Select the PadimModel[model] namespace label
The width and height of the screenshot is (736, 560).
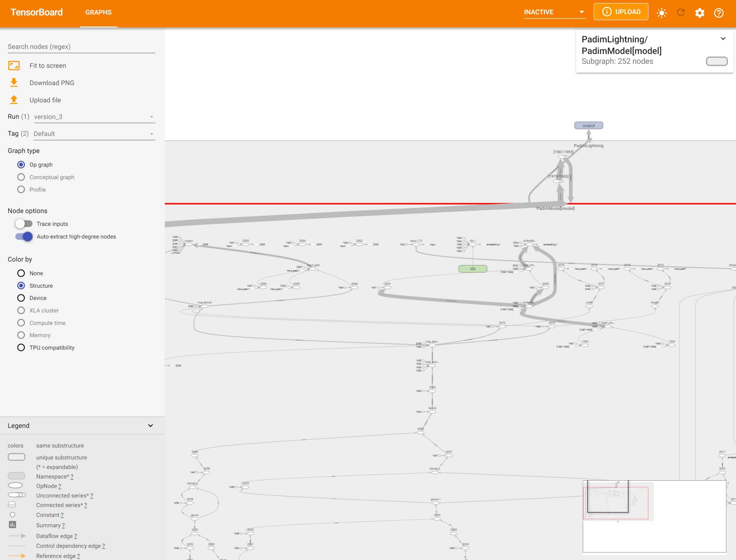[x=555, y=209]
